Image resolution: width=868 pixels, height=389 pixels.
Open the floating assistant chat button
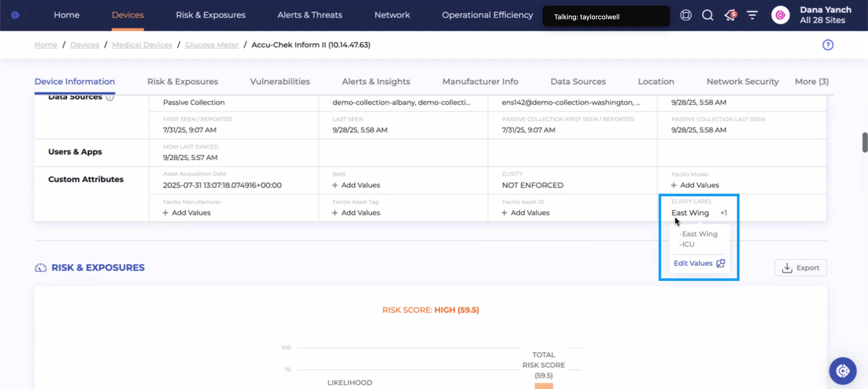pos(842,371)
